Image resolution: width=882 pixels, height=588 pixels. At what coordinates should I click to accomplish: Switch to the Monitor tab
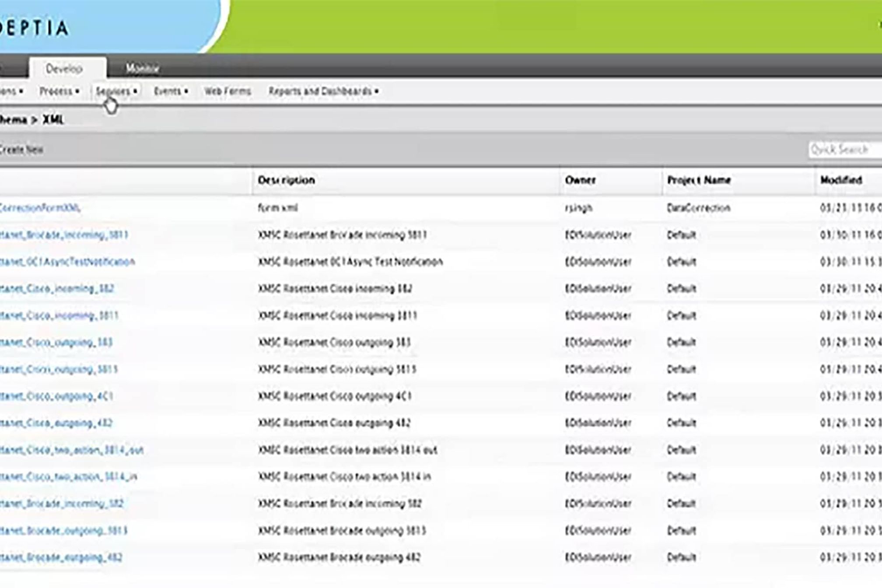(142, 68)
